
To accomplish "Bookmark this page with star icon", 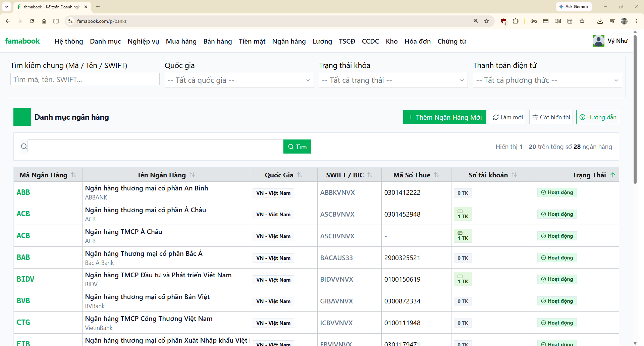I will point(487,21).
